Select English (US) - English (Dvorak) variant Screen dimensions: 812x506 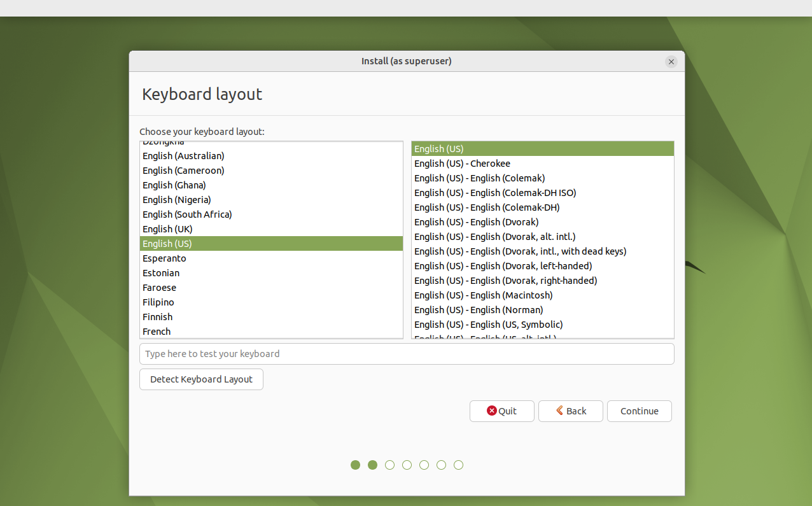tap(476, 221)
